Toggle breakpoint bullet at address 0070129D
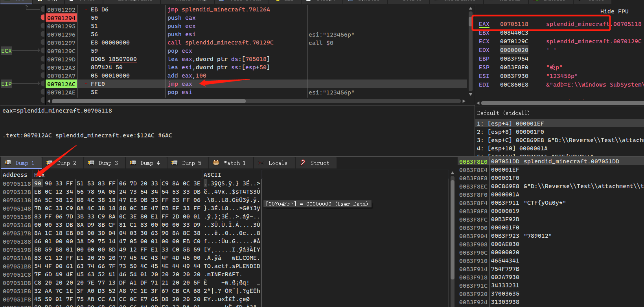644x307 pixels. coord(43,59)
